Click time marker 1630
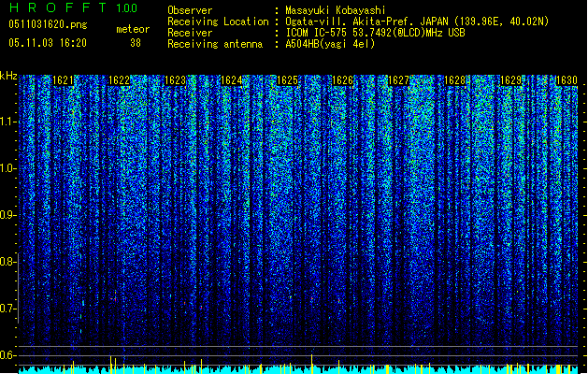 [566, 80]
